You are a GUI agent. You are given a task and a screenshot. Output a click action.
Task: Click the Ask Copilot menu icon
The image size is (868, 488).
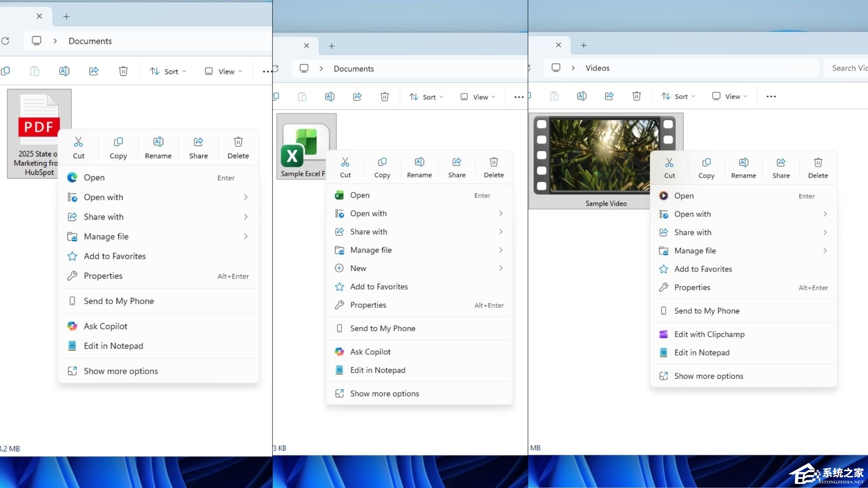pos(72,326)
